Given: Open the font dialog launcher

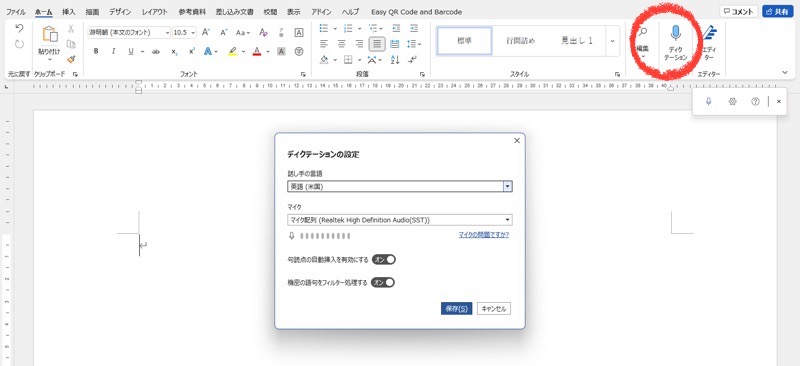Looking at the screenshot, I should pyautogui.click(x=303, y=74).
